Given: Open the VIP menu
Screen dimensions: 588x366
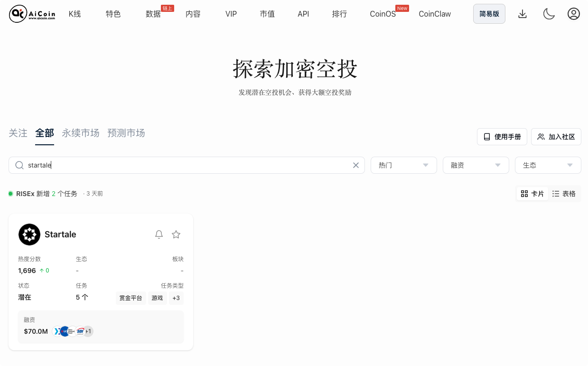Looking at the screenshot, I should click(x=231, y=14).
